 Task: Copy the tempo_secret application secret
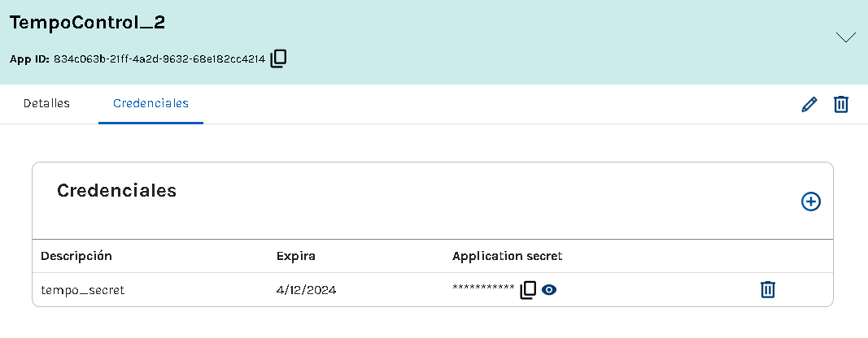528,289
